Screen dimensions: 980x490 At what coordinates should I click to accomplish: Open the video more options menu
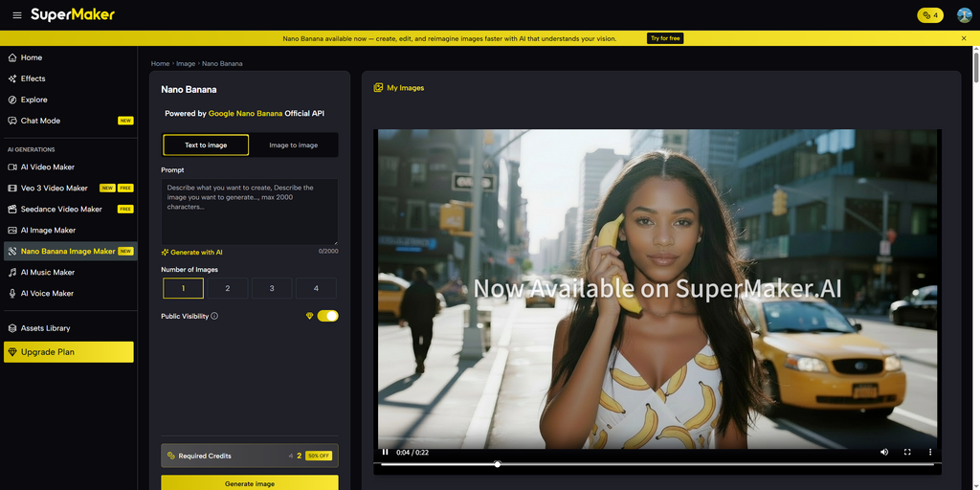(x=930, y=452)
